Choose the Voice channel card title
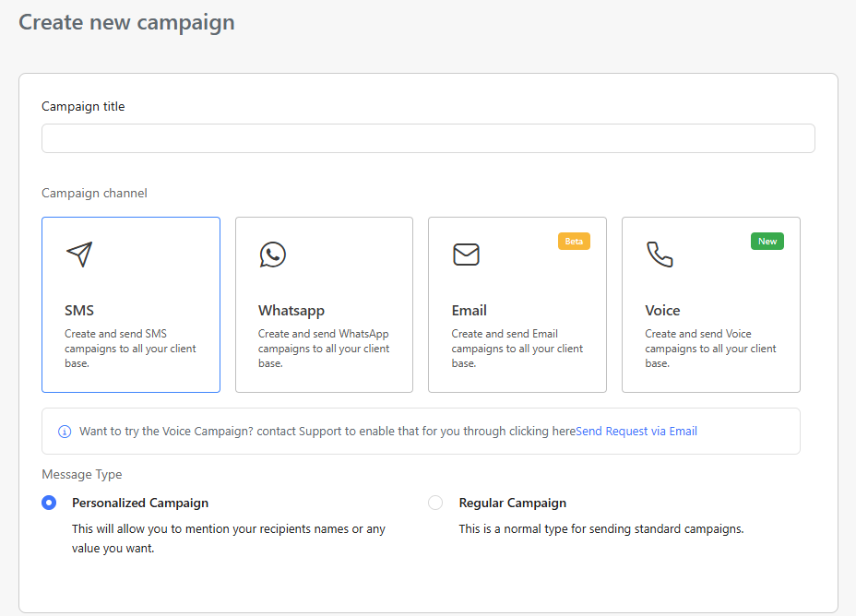Image resolution: width=856 pixels, height=616 pixels. point(662,311)
